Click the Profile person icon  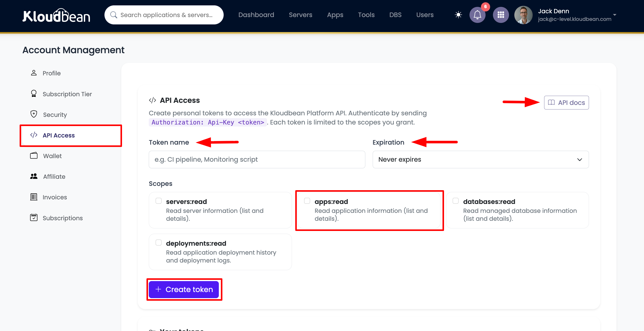(34, 73)
